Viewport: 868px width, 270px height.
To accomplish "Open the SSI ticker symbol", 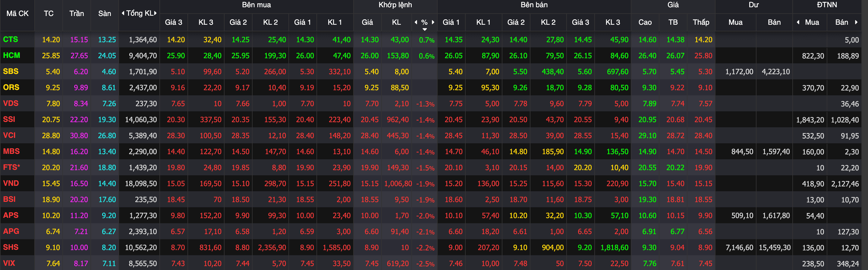I will pos(9,119).
